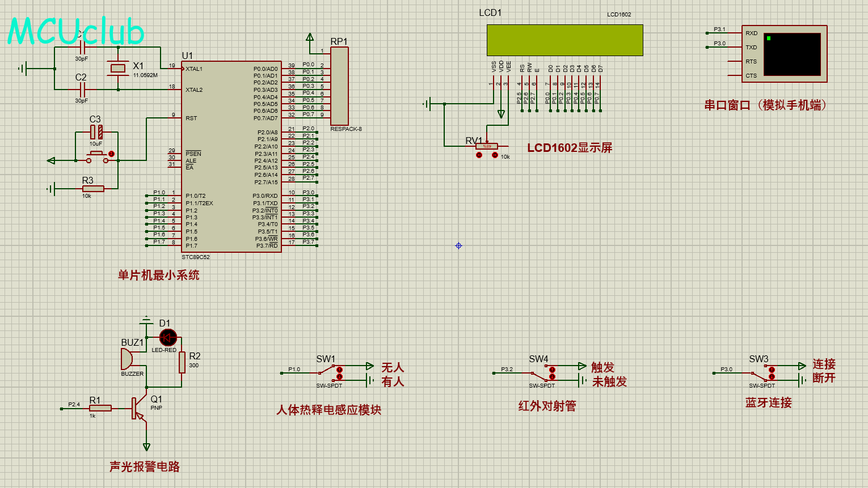Click the power arrow at SW1 upper contact
The width and height of the screenshot is (868, 488).
click(370, 366)
